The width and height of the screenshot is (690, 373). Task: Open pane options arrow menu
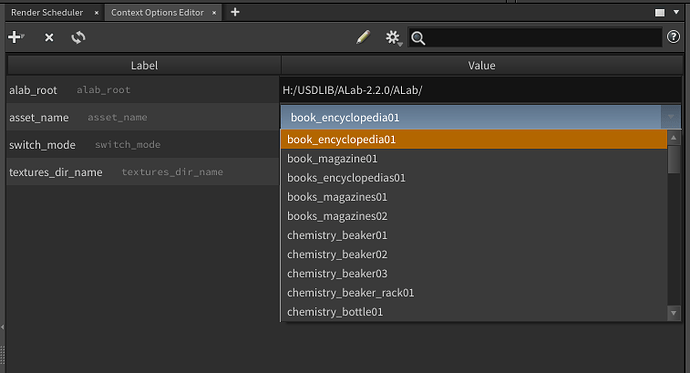(x=676, y=12)
